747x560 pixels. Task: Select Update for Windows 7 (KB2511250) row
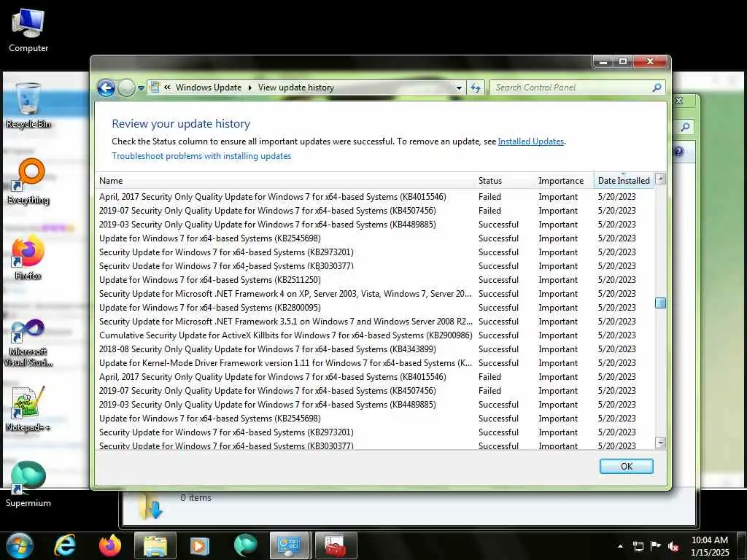pos(374,280)
